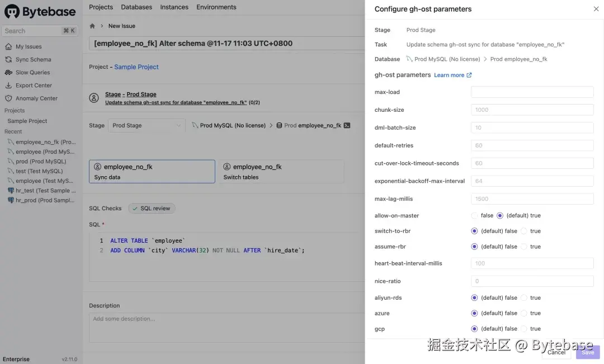Click the Anomaly Center shield icon
Screen dimensions: 604x364
tap(8, 98)
